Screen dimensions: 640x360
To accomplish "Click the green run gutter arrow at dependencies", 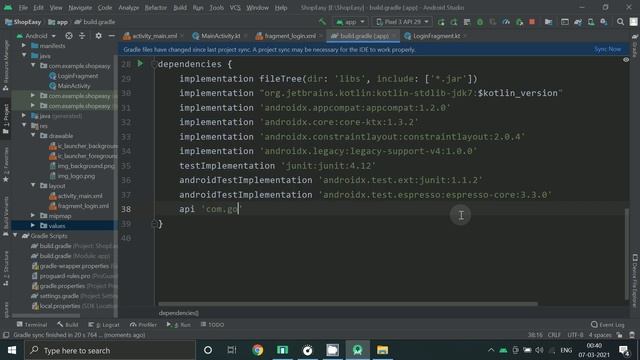I will pyautogui.click(x=140, y=64).
